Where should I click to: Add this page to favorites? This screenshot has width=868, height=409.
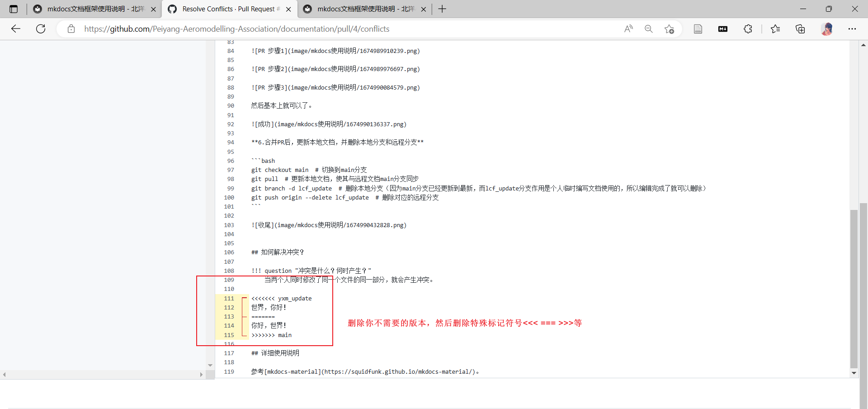click(670, 29)
